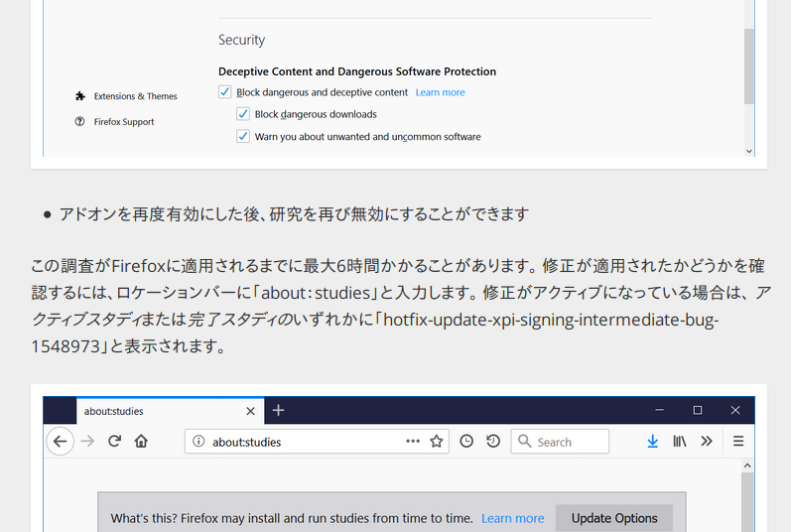Close the about:studies tab
Viewport: 791px width, 532px height.
click(x=250, y=411)
